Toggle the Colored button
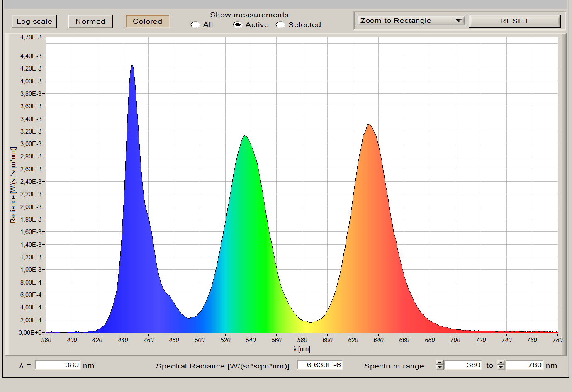The width and height of the screenshot is (572, 392). click(148, 22)
